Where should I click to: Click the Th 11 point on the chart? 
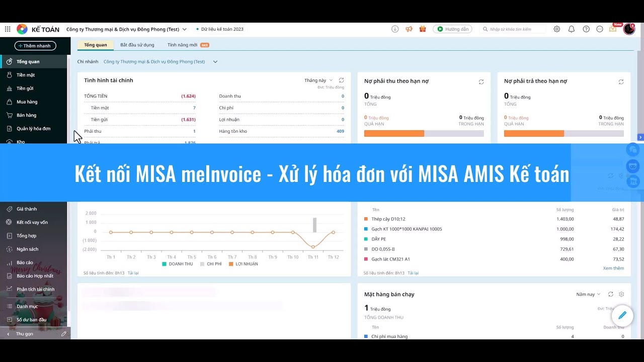click(313, 247)
